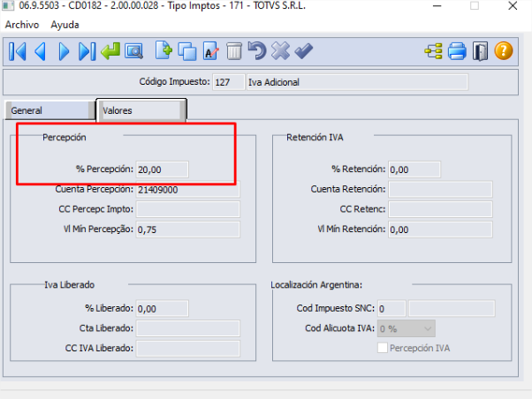Image resolution: width=532 pixels, height=399 pixels.
Task: Click the CC IVA Liberado field
Action: [x=188, y=349]
